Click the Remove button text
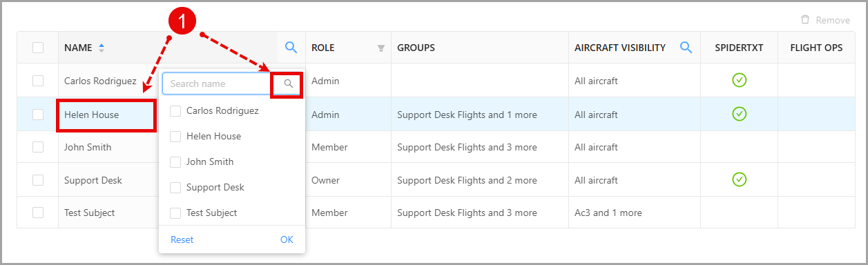The width and height of the screenshot is (868, 265). [833, 20]
